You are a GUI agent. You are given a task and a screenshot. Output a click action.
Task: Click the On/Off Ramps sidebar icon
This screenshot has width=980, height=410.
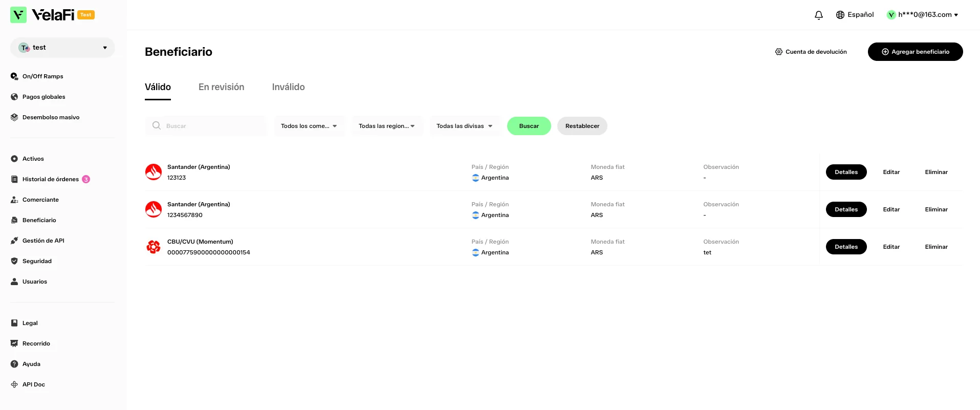click(x=14, y=76)
